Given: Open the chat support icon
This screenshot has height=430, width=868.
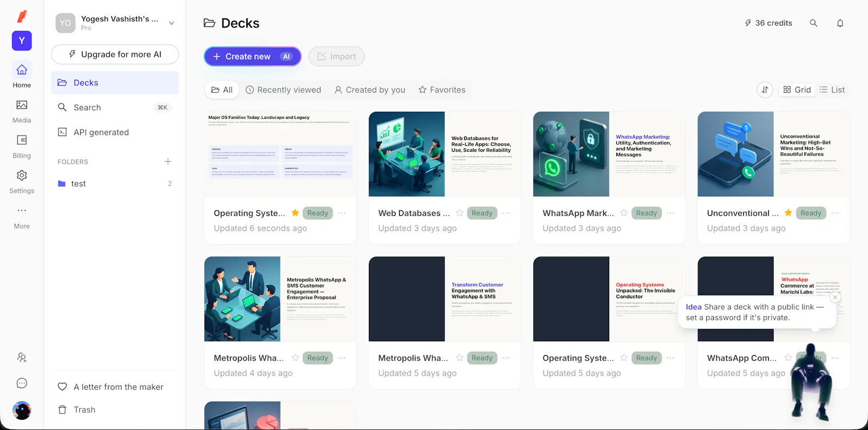Looking at the screenshot, I should tap(22, 383).
